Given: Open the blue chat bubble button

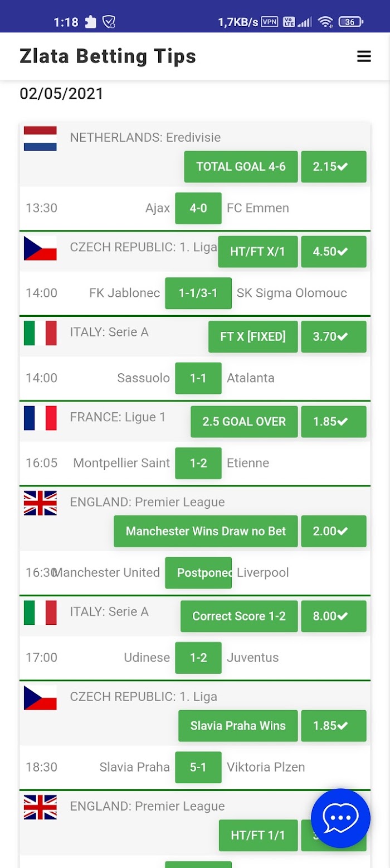Looking at the screenshot, I should point(340,818).
